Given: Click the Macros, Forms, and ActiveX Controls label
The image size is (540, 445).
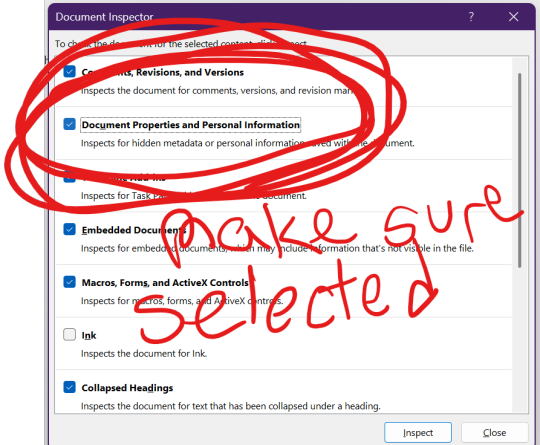Looking at the screenshot, I should [165, 283].
